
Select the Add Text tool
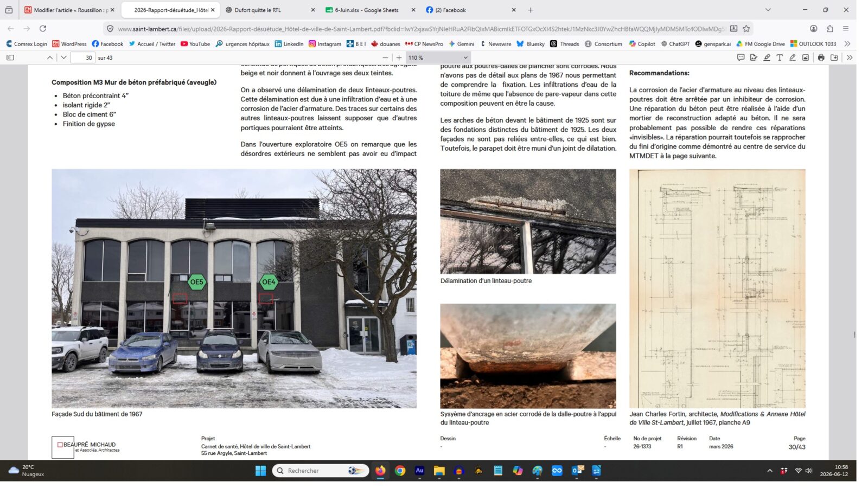(780, 57)
